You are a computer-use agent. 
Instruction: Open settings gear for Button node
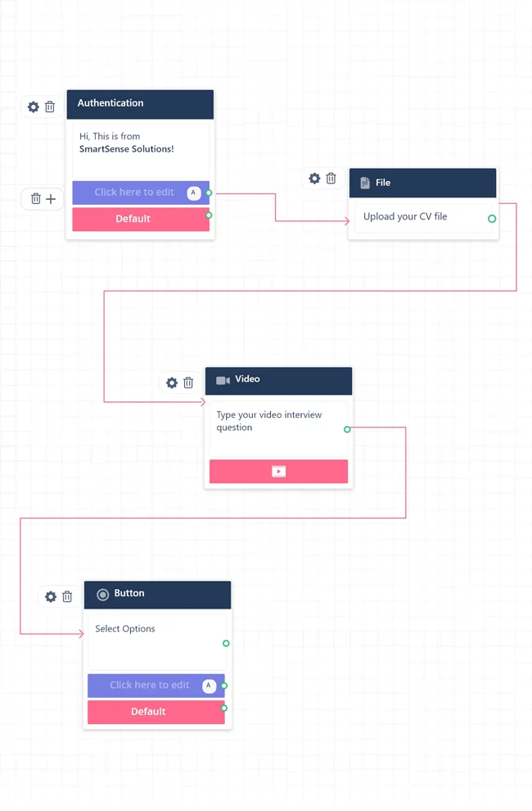(x=51, y=597)
